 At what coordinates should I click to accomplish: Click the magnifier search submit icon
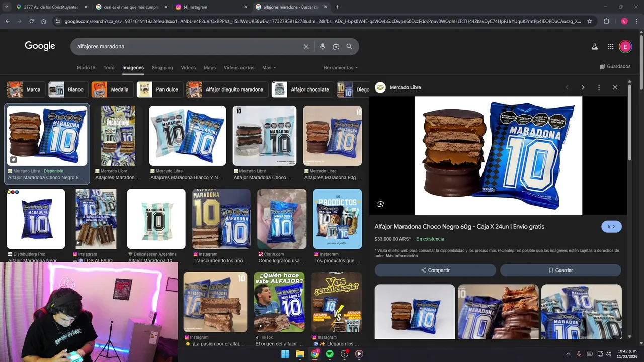pyautogui.click(x=349, y=46)
